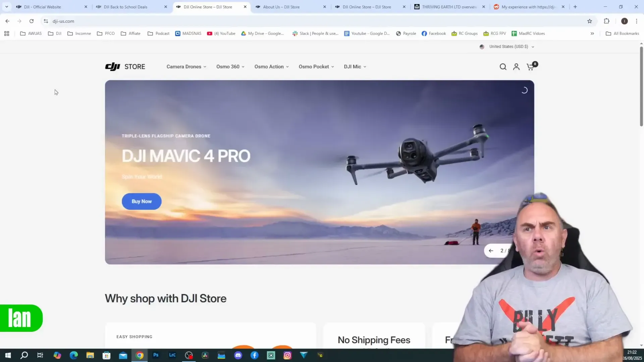The image size is (644, 362).
Task: Expand the Camera Drones menu
Action: point(186,67)
